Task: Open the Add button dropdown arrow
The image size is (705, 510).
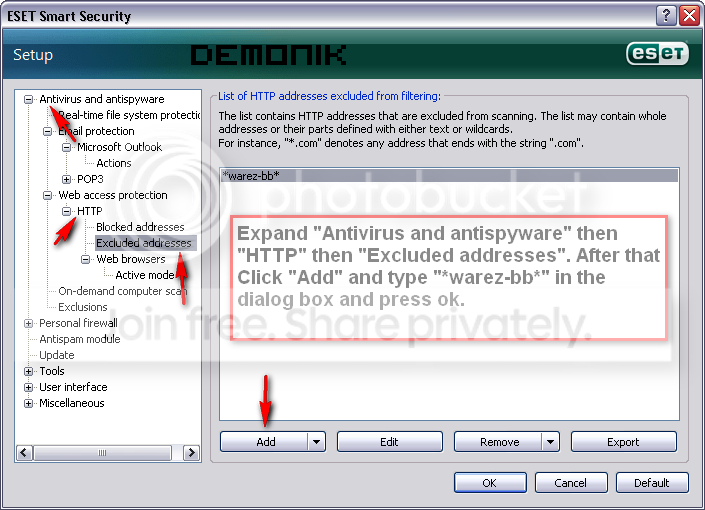Action: pos(317,442)
